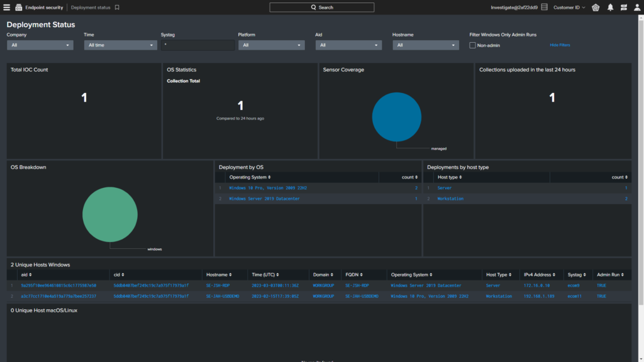This screenshot has width=644, height=362.
Task: Sort hosts table by IPv4 Address
Action: [539, 275]
